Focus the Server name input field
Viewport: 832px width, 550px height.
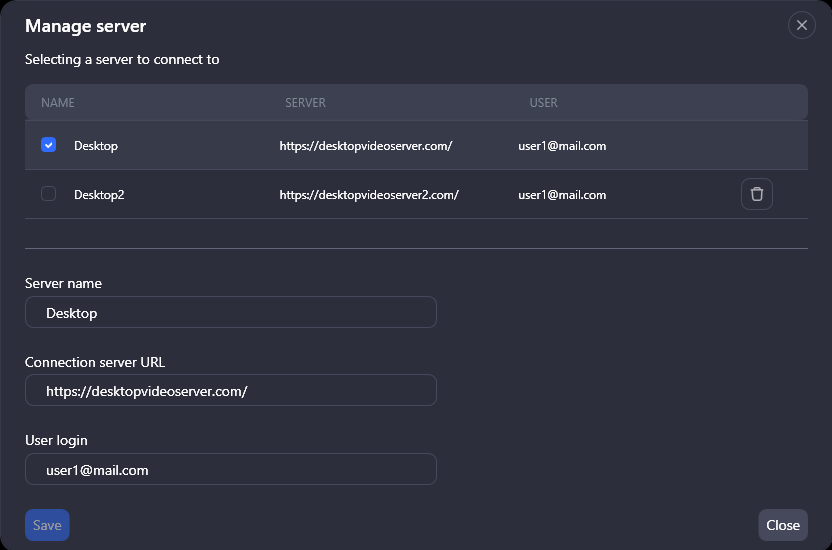tap(231, 312)
